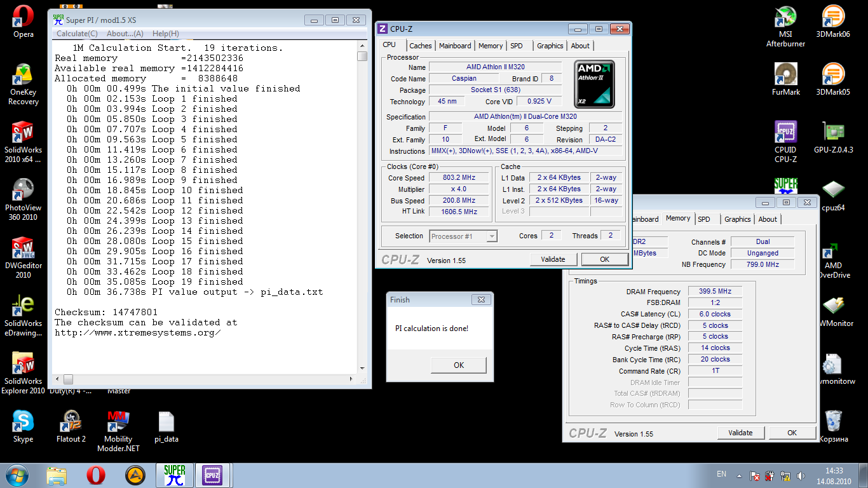Screen dimensions: 868x488
Task: Open the Windows Start menu
Action: point(16,475)
